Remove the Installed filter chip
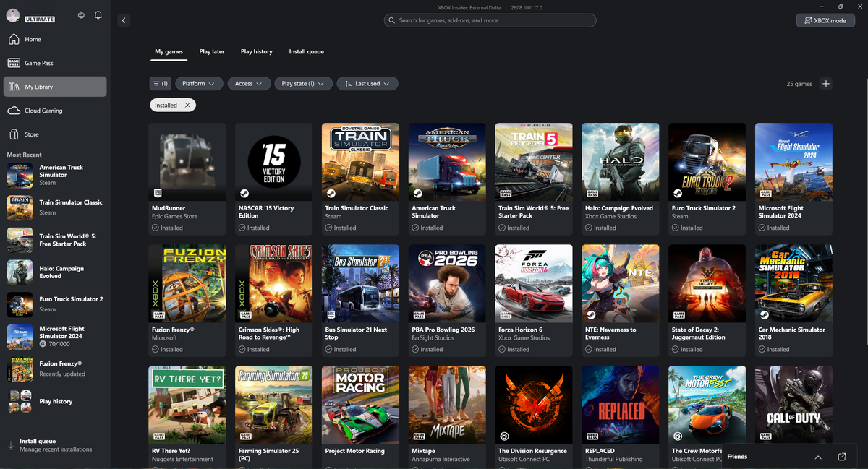The height and width of the screenshot is (469, 868). (187, 106)
